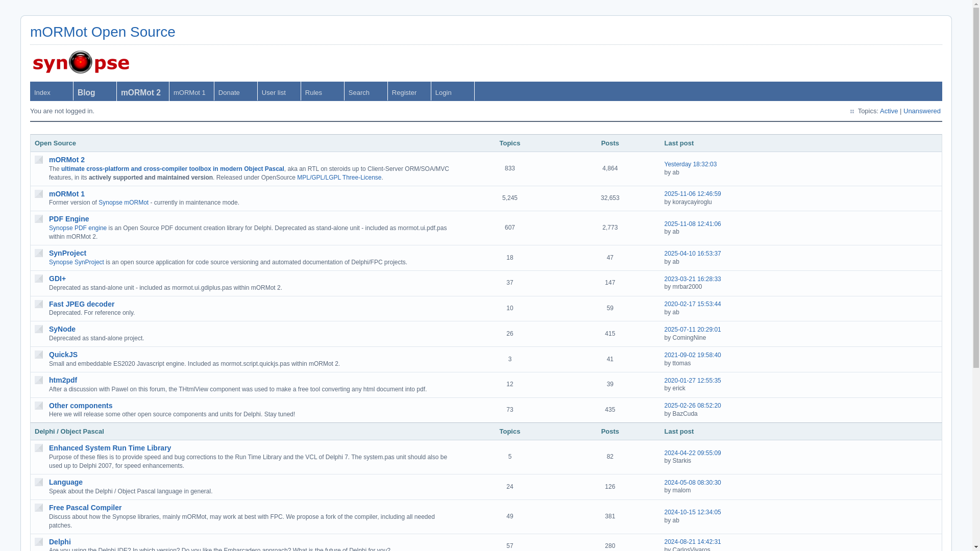Viewport: 980px width, 551px height.
Task: Open the mORMot 2 navigation tab
Action: click(143, 91)
